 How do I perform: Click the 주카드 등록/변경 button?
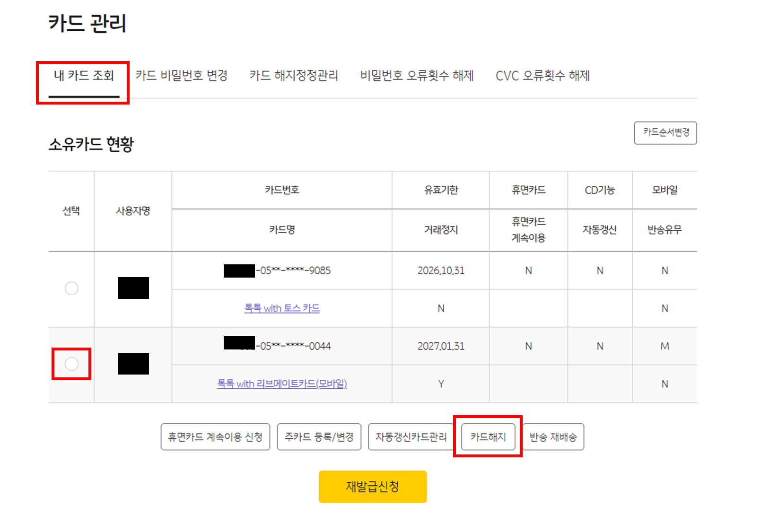(319, 437)
